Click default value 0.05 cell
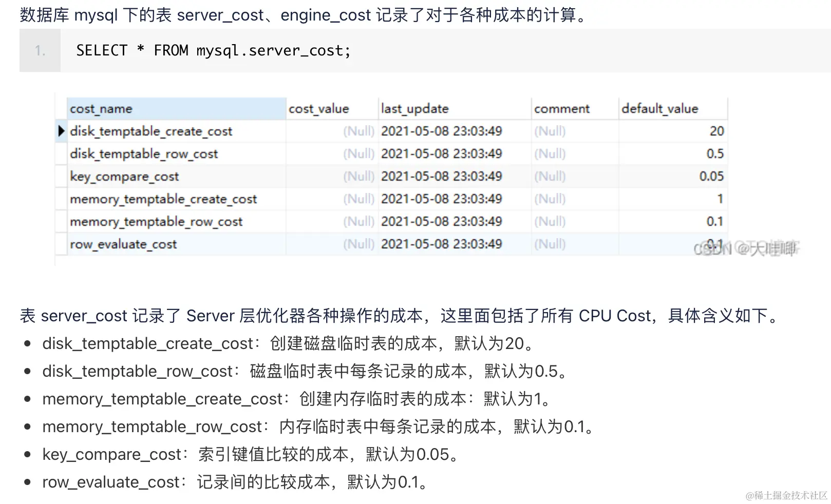 pos(673,177)
